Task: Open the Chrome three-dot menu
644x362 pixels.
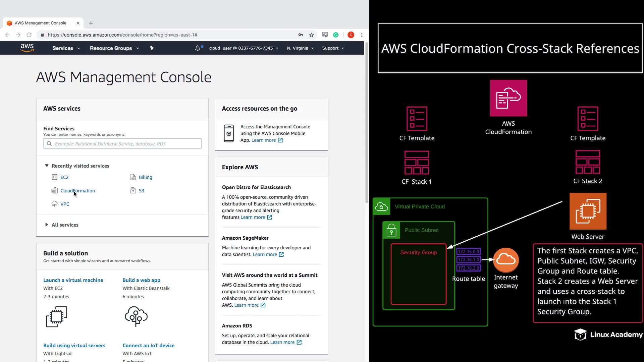Action: tap(362, 35)
